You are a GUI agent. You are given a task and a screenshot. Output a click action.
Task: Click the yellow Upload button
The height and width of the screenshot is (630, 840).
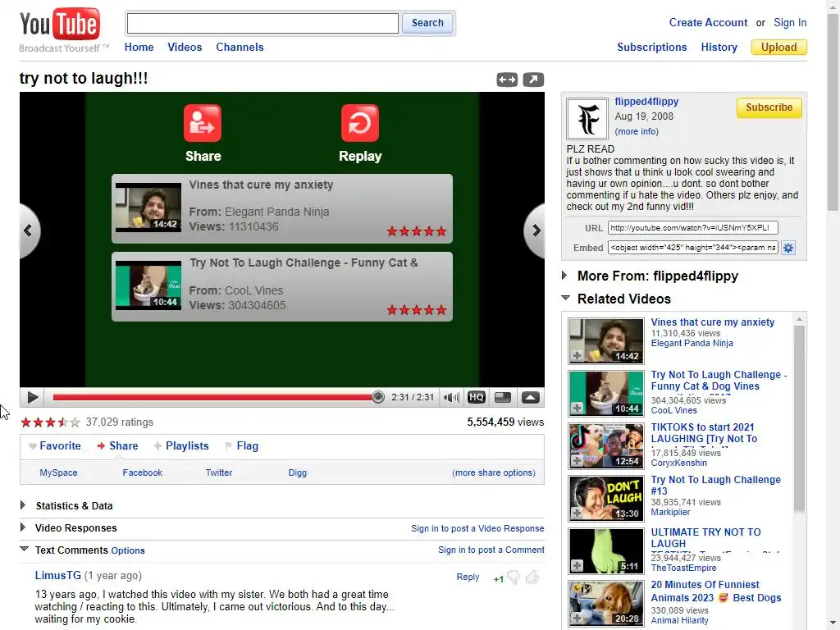pos(779,47)
